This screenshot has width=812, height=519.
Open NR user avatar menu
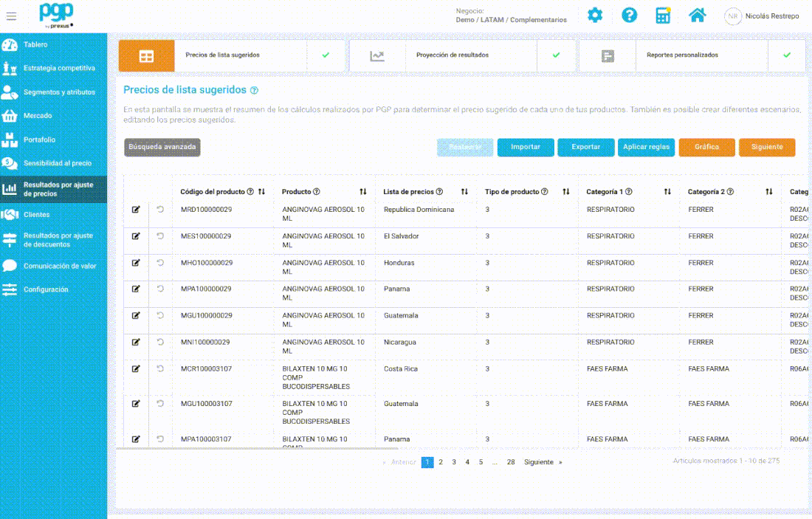point(733,16)
